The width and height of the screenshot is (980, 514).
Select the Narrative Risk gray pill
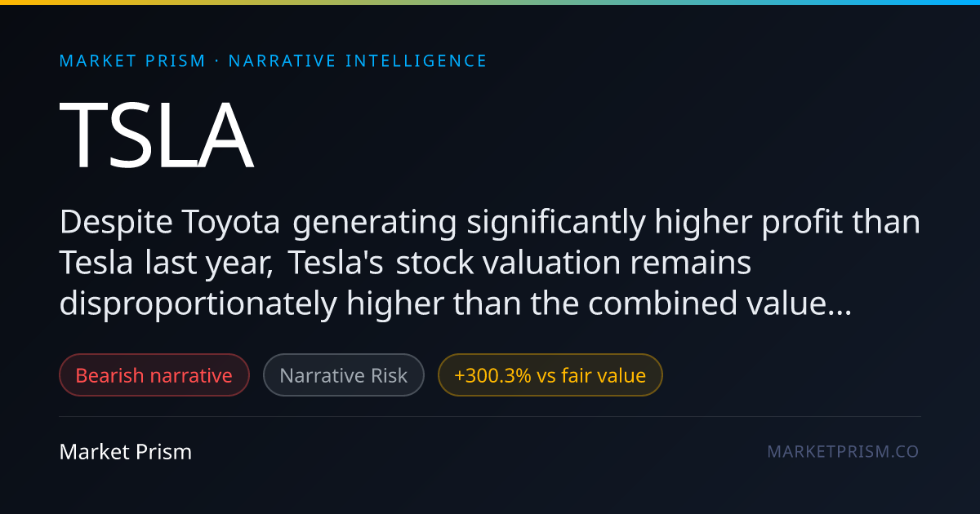point(344,375)
